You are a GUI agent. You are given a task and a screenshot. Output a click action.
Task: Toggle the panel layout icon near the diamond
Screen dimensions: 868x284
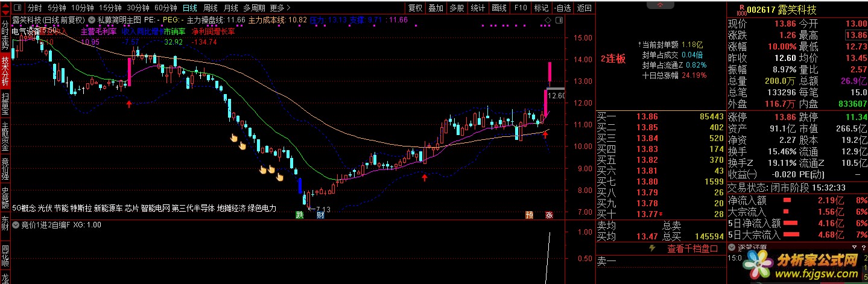[559, 21]
